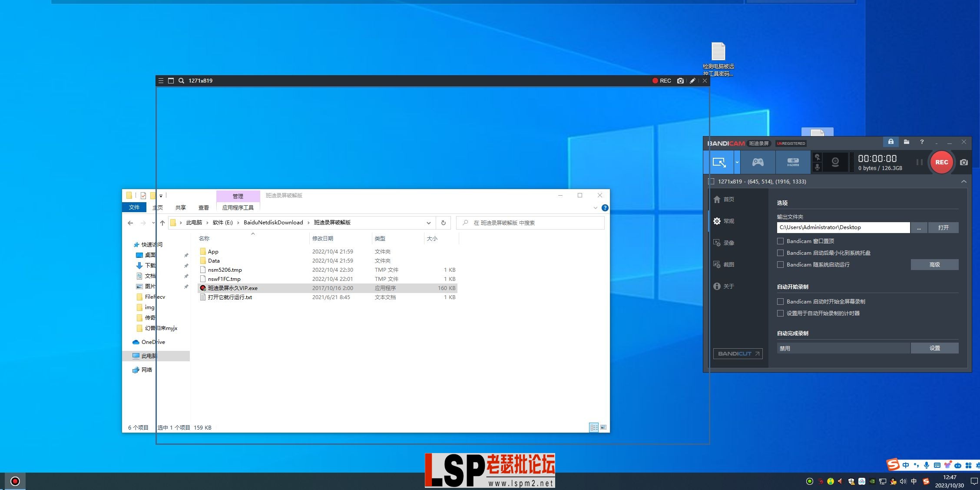The height and width of the screenshot is (490, 980).
Task: Click dashed selection area icon in Bandicam
Action: click(x=711, y=181)
